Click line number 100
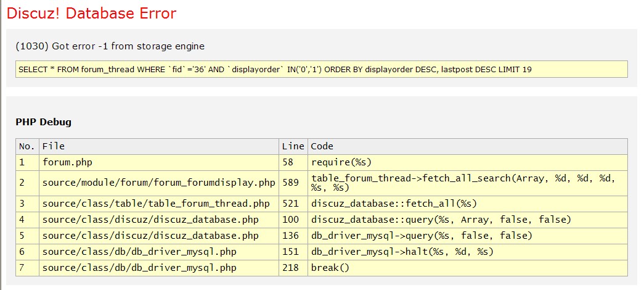644x290 pixels. (x=293, y=220)
